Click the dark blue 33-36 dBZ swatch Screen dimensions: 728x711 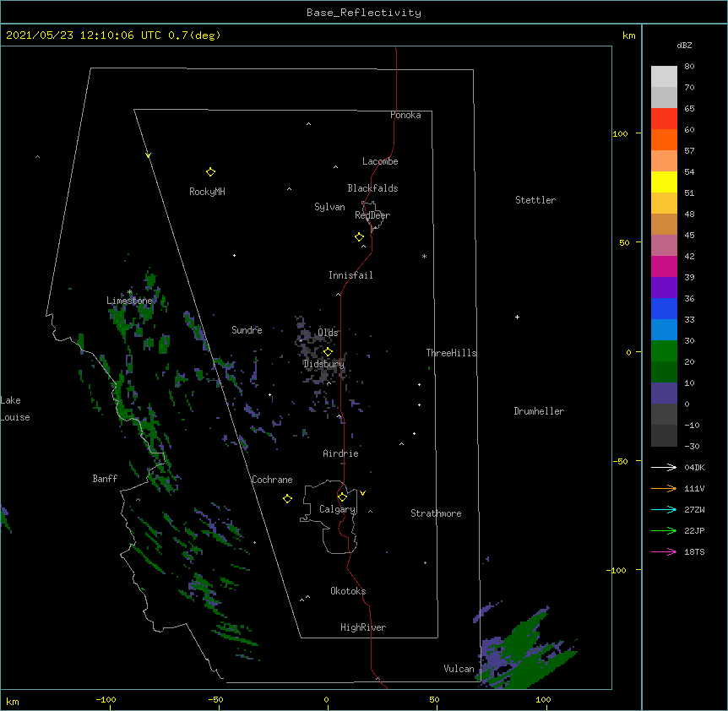click(664, 308)
